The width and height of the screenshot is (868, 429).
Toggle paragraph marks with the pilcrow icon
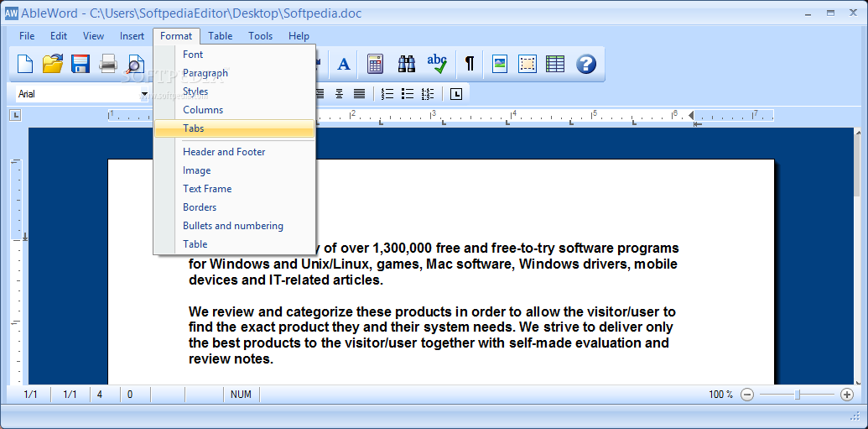click(x=470, y=65)
